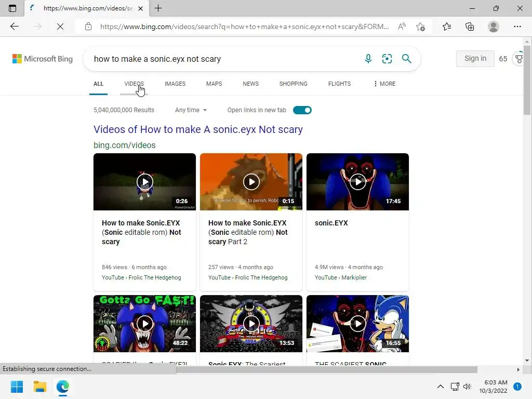Open YouTube Frolic The Hedgehog link, 846 views

click(141, 277)
